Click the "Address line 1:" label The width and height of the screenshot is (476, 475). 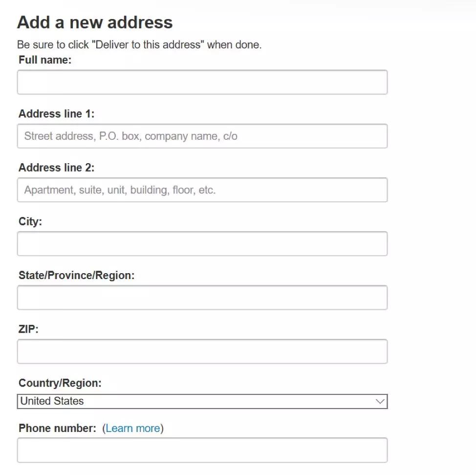(x=56, y=114)
